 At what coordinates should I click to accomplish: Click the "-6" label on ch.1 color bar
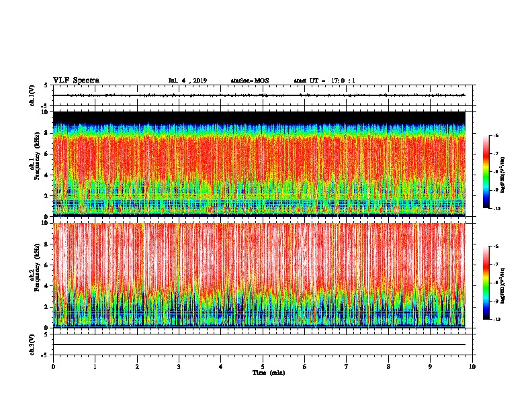tap(496, 135)
